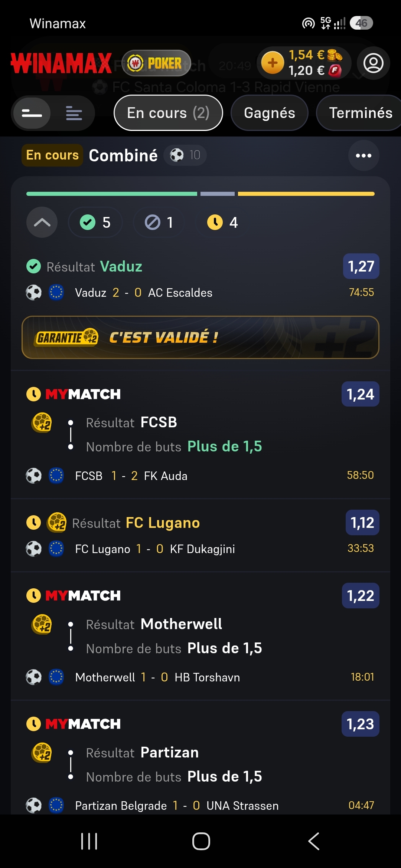
Task: Tap the +2 guarantee ball beside FC Lugano
Action: [57, 522]
